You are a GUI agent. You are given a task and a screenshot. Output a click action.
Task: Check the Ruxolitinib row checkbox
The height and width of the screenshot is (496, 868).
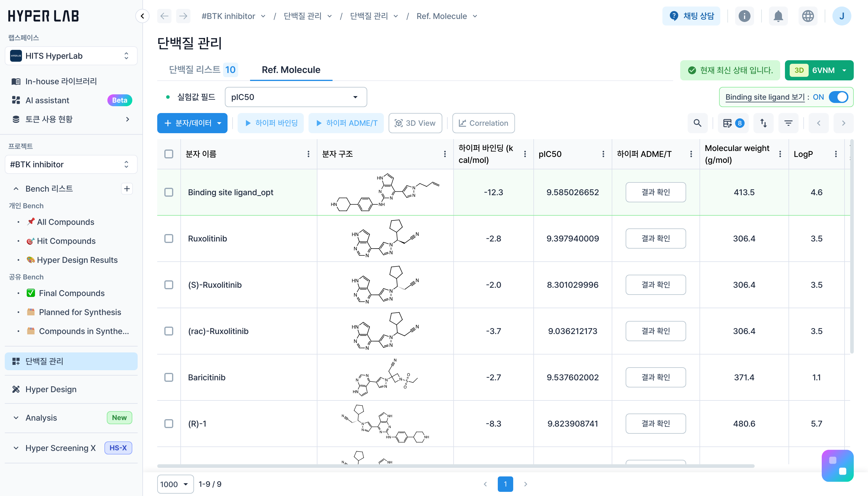(x=168, y=239)
